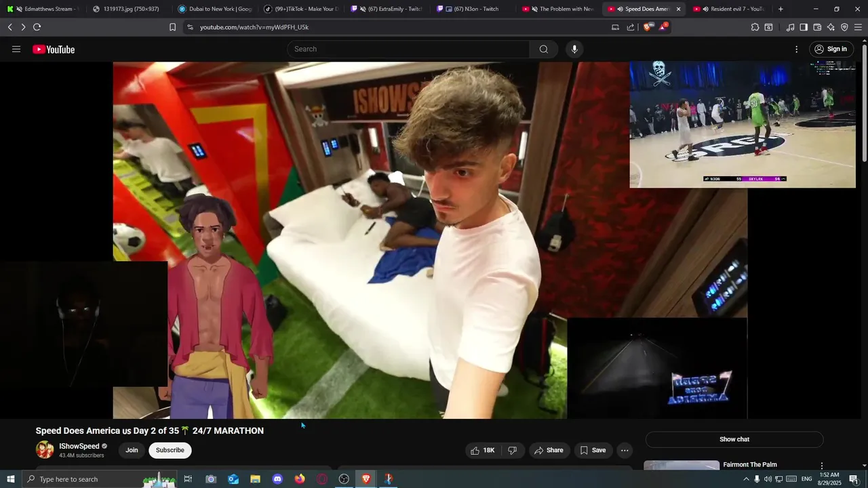
Task: Open OBS Studio from taskbar
Action: (344, 479)
